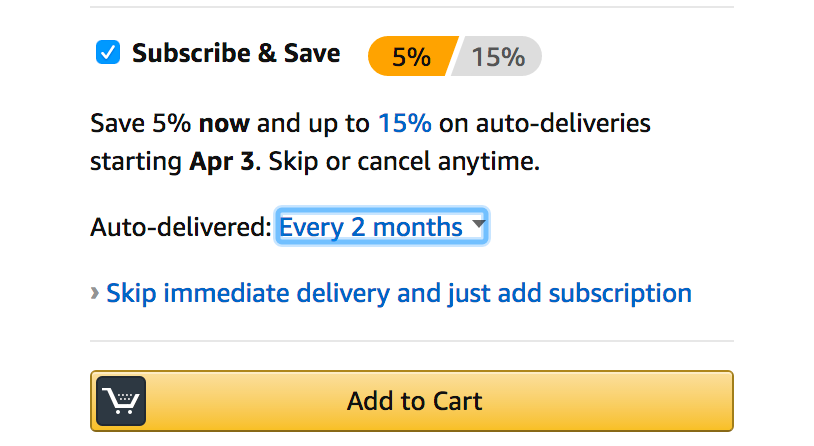Open the blue 15% link in the description
Screen dimensions: 814x446
tap(405, 124)
